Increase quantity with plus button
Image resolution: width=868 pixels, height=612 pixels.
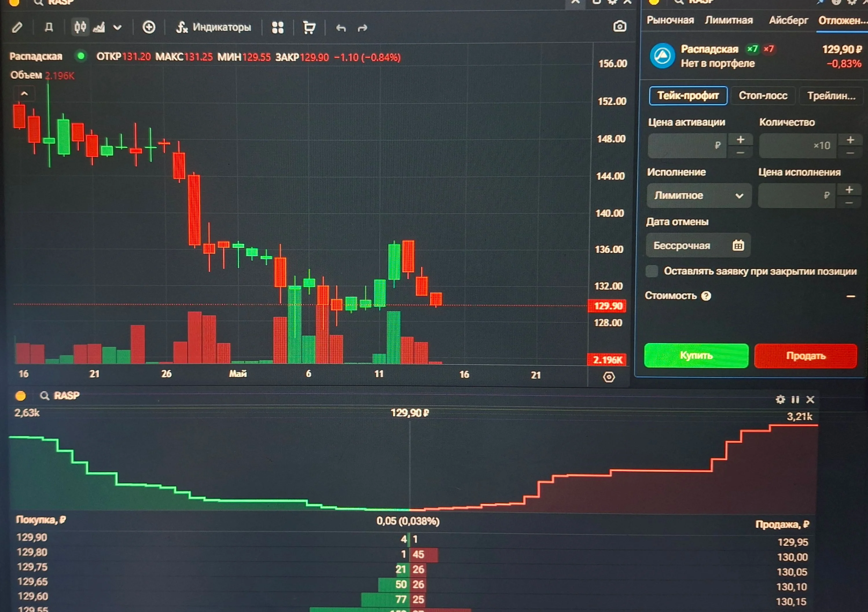tap(850, 140)
